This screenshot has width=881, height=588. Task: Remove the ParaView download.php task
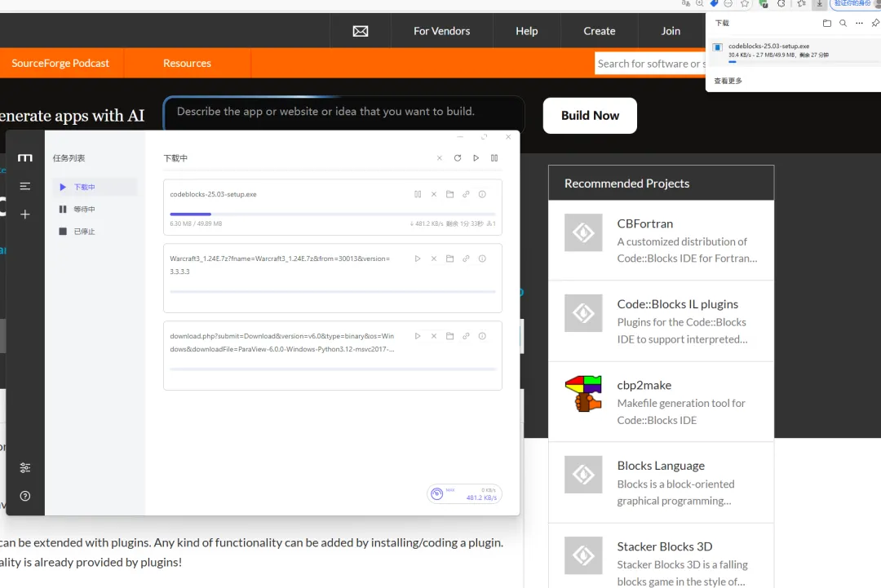coord(434,336)
